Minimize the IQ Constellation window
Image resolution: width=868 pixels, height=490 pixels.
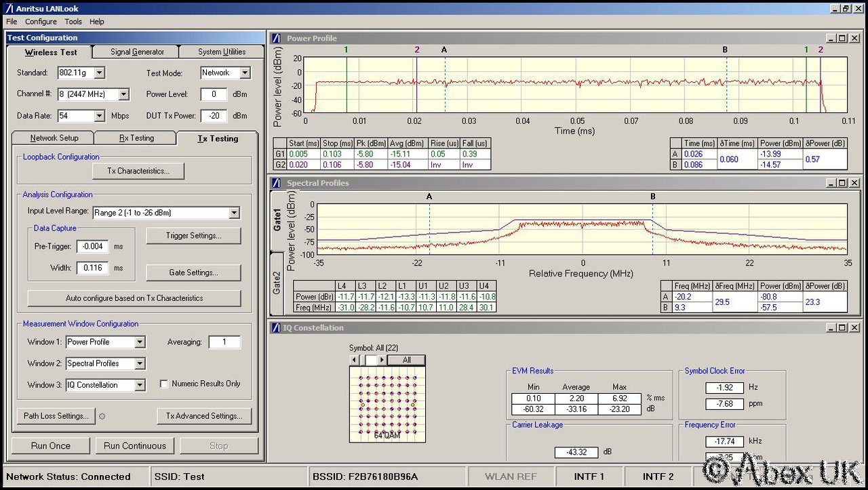pos(830,328)
